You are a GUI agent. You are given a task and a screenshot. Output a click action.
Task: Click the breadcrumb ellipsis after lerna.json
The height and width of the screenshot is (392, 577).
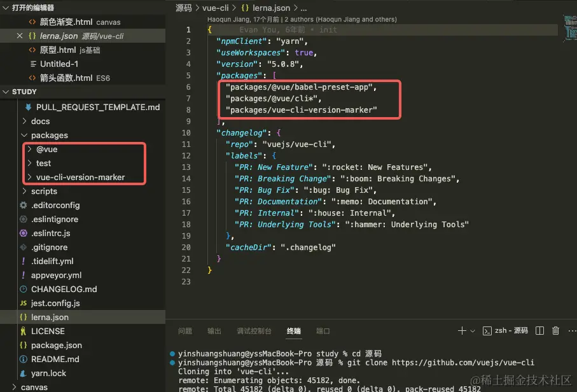click(303, 8)
